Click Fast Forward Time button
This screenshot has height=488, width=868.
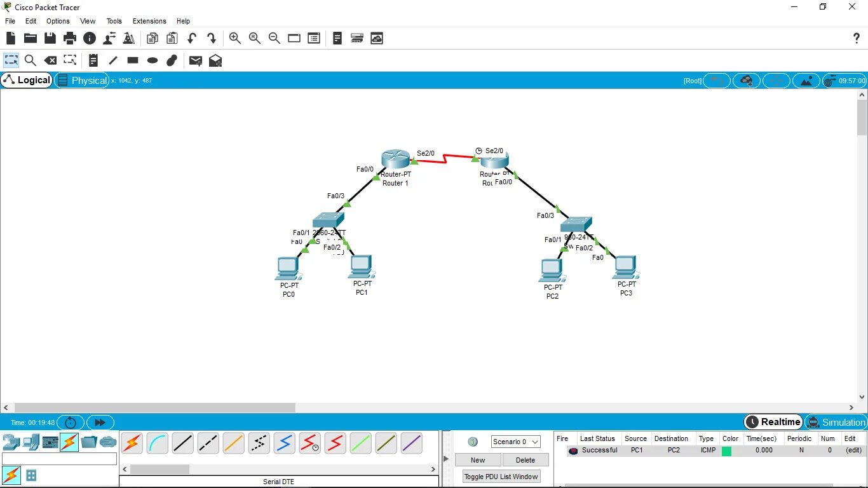(x=100, y=423)
